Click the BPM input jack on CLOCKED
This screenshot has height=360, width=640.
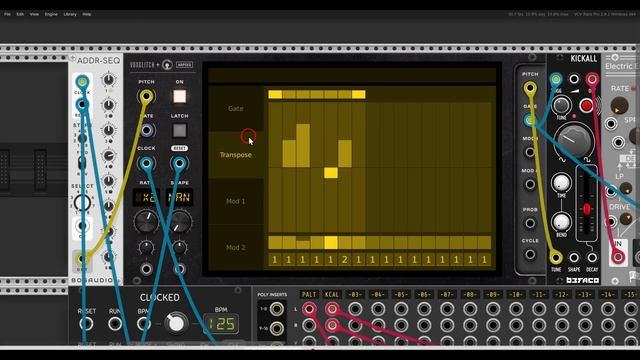[143, 324]
